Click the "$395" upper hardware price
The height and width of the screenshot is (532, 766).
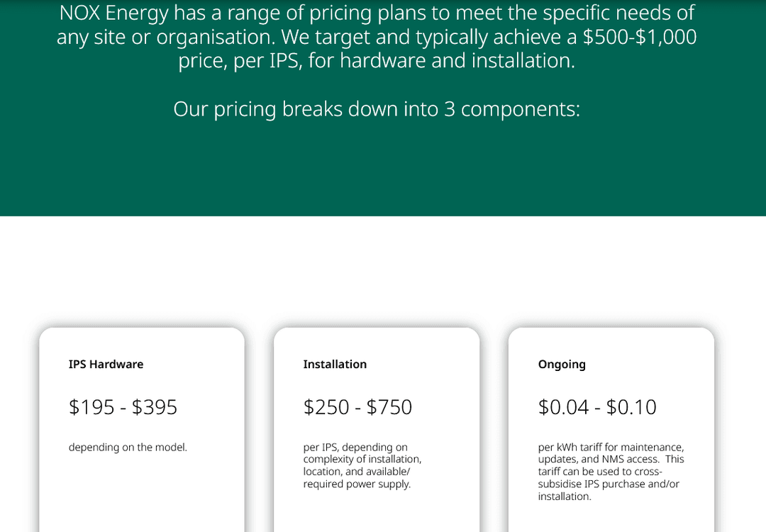155,407
